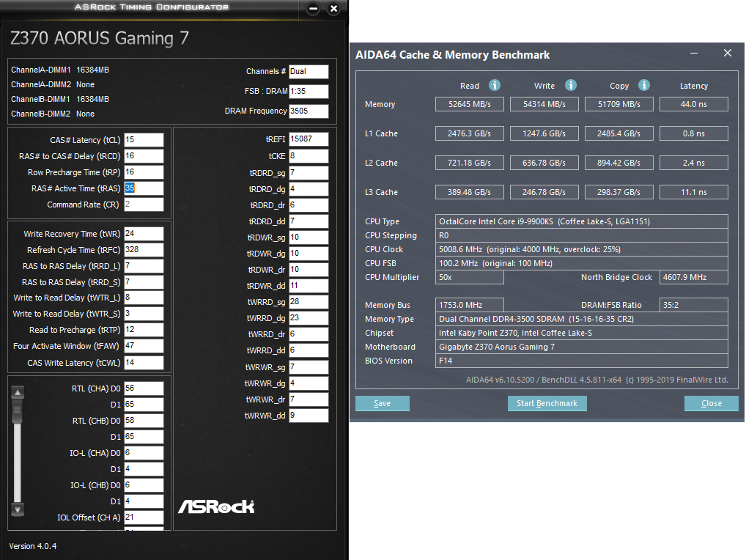Click the tWRRD_sg value field
Image resolution: width=746 pixels, height=560 pixels.
tap(309, 302)
